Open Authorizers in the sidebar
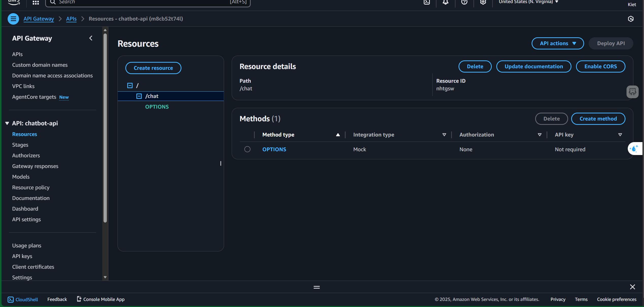Screen dimensions: 644x307 pyautogui.click(x=26, y=156)
